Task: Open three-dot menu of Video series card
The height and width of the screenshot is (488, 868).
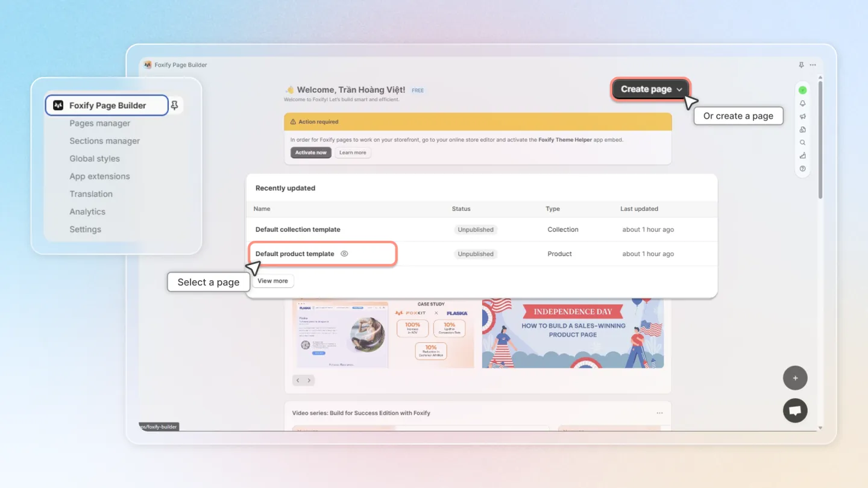Action: point(659,413)
